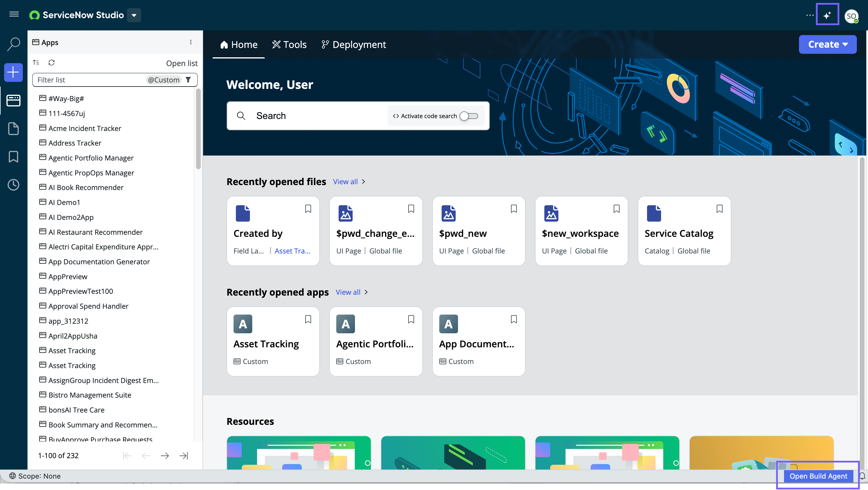Image resolution: width=868 pixels, height=490 pixels.
Task: Click chevron next to recent apps View all
Action: 366,292
